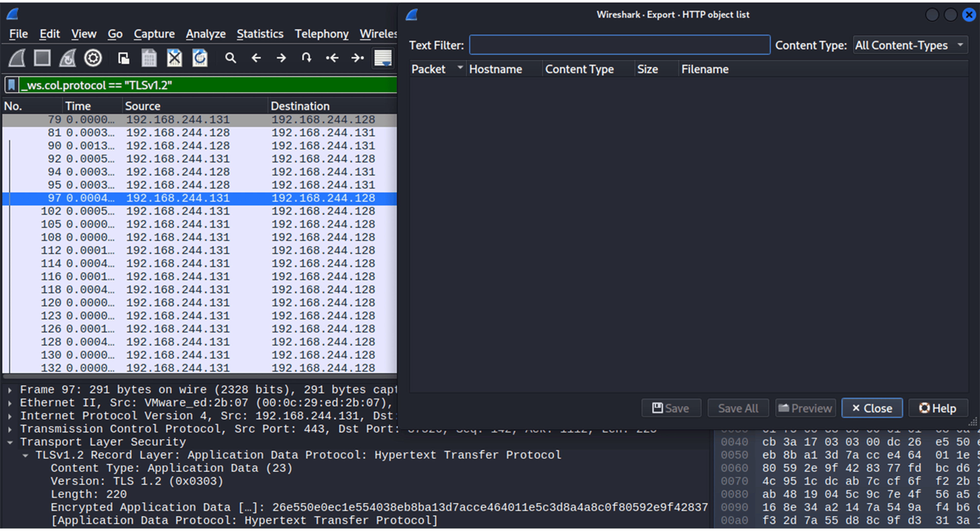Open the Telephony menu
This screenshot has height=531, width=980.
point(322,33)
